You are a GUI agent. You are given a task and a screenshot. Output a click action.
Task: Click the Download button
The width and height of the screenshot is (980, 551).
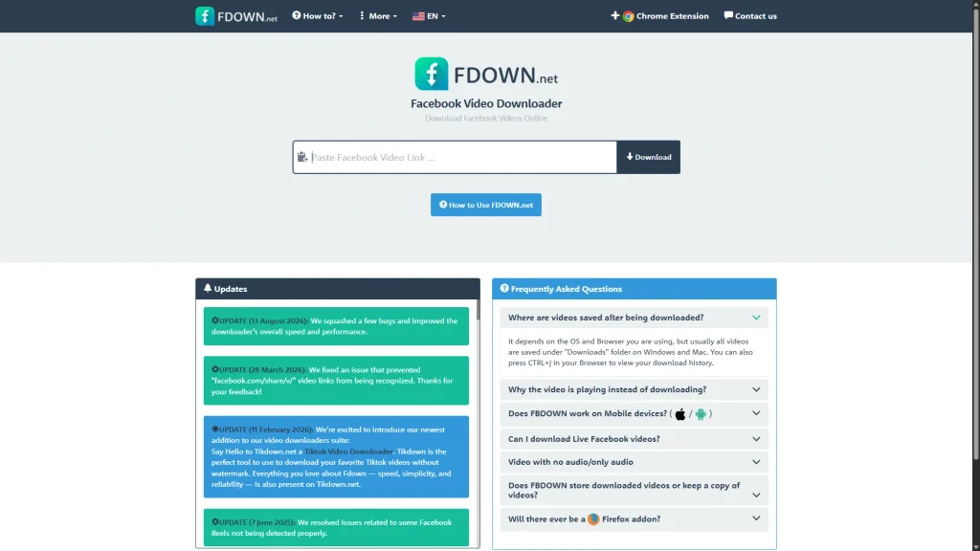648,157
